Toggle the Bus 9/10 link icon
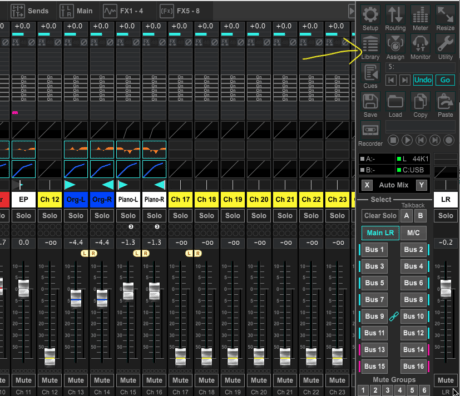 [394, 316]
